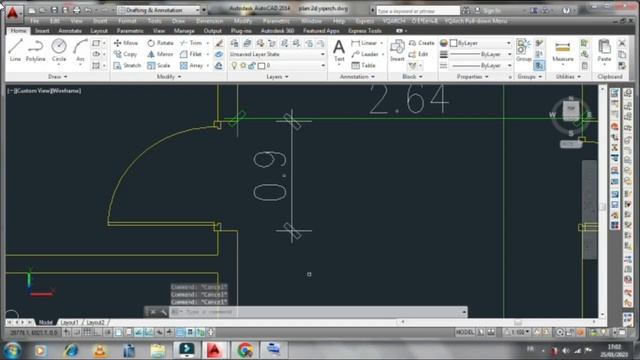This screenshot has height=360, width=640.
Task: Click the keyword search field
Action: pos(418,11)
